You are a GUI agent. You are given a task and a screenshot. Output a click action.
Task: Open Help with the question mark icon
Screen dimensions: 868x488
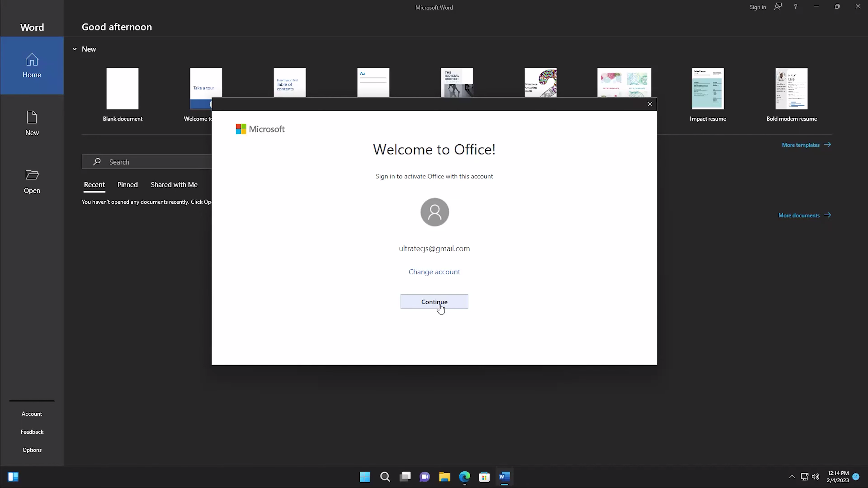click(796, 7)
